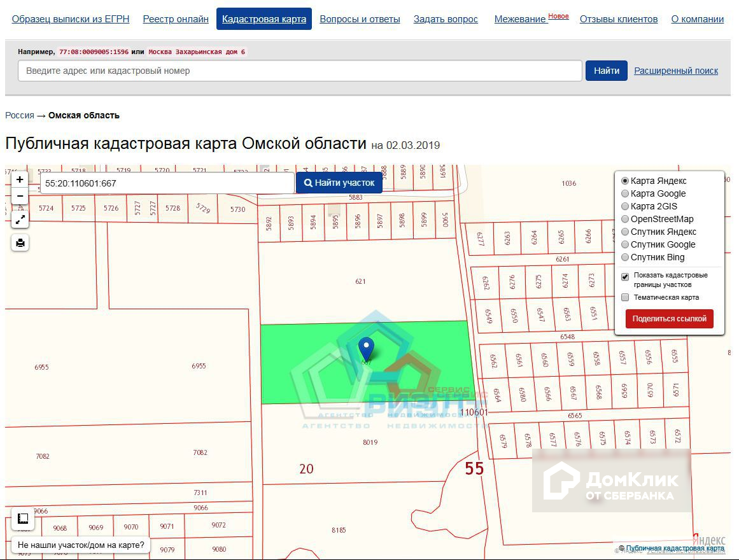The image size is (739, 560).
Task: Click parcel 8185 on map
Action: point(339,530)
